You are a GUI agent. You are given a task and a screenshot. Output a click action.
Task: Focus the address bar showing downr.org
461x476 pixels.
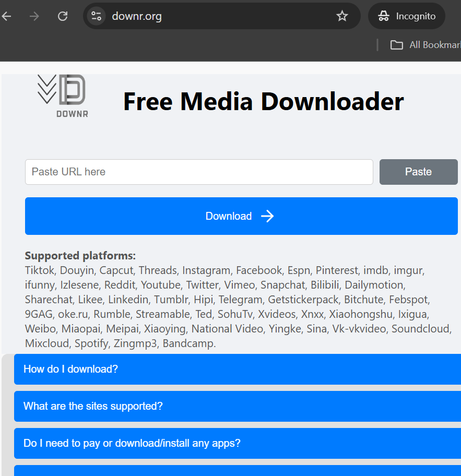[x=222, y=16]
